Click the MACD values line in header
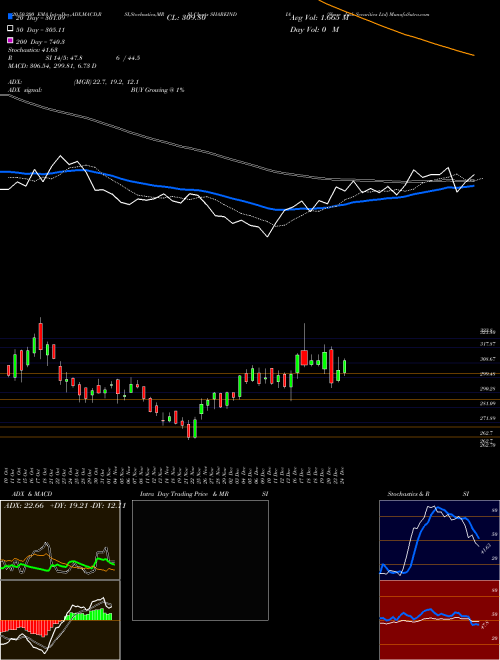Screen dimensions: 500x660 click(x=52, y=66)
